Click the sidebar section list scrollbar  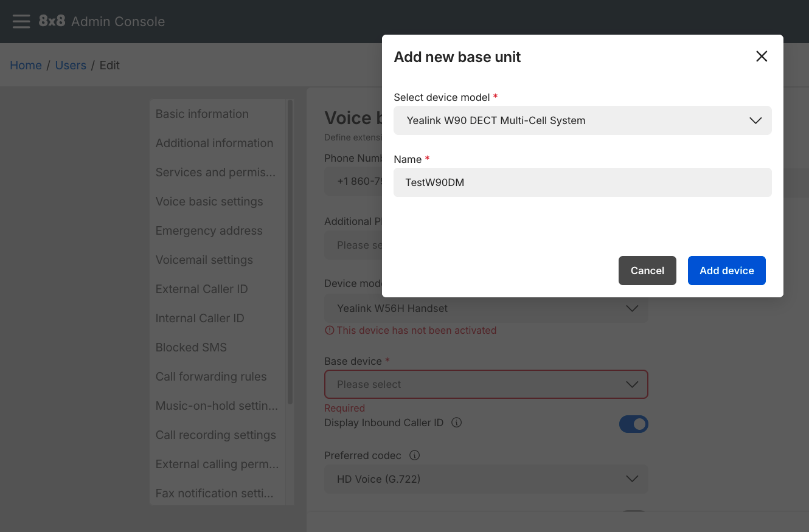(290, 252)
